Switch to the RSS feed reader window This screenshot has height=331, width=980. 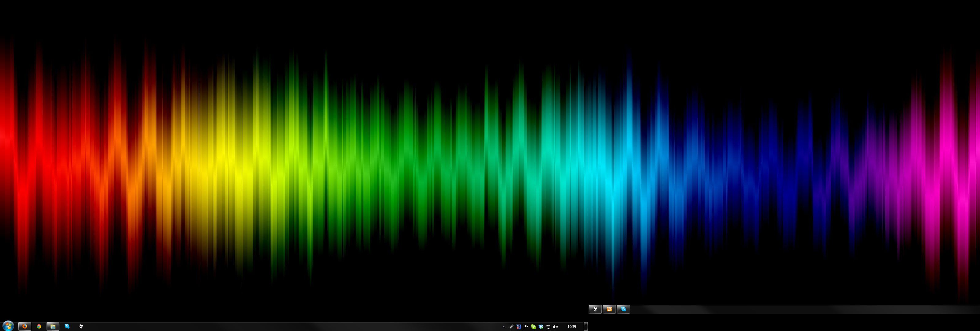(x=609, y=309)
